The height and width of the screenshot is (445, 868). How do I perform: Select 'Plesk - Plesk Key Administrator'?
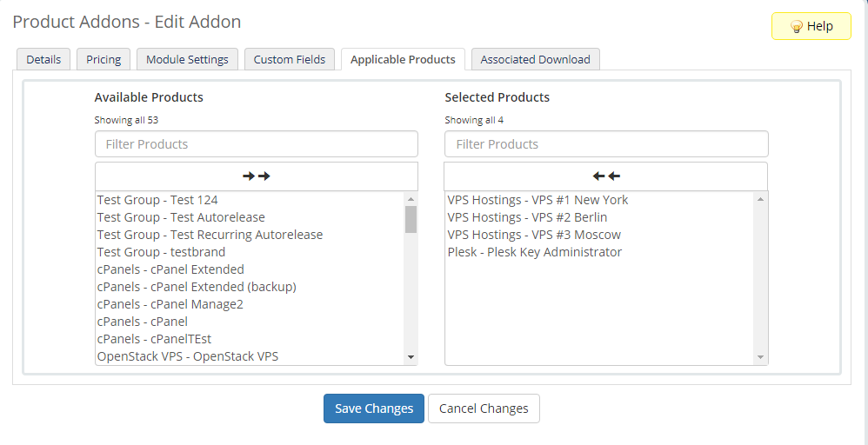[600, 252]
